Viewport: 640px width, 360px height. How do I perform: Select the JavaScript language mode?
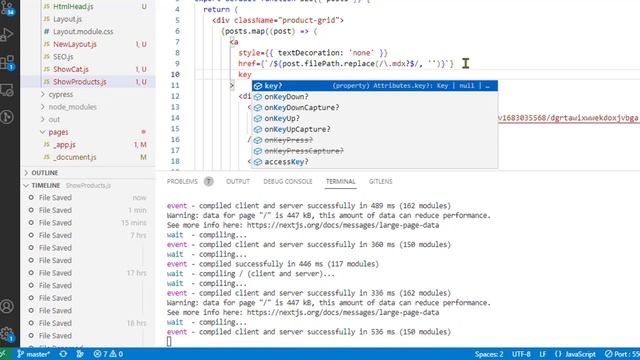575,354
